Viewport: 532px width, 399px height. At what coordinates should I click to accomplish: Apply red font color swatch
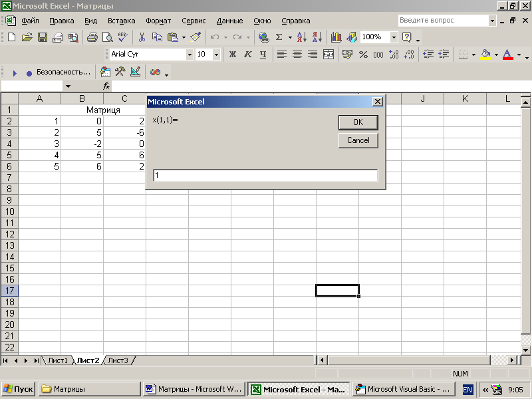(508, 55)
